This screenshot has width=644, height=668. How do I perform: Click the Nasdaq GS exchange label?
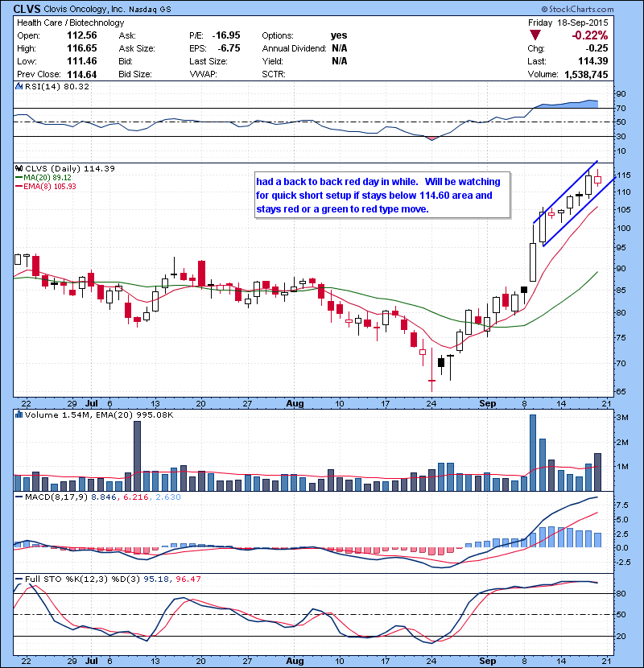point(150,9)
